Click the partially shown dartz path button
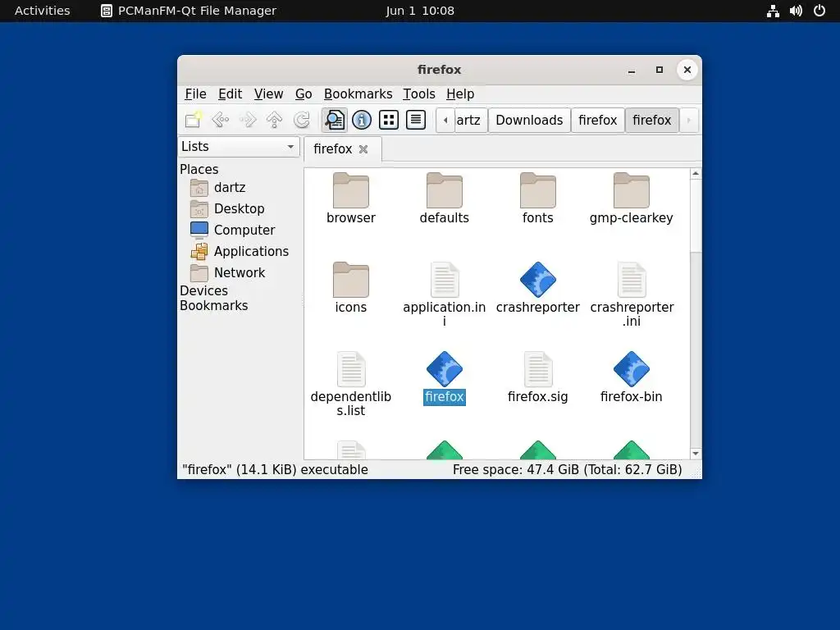The width and height of the screenshot is (840, 630). tap(470, 120)
